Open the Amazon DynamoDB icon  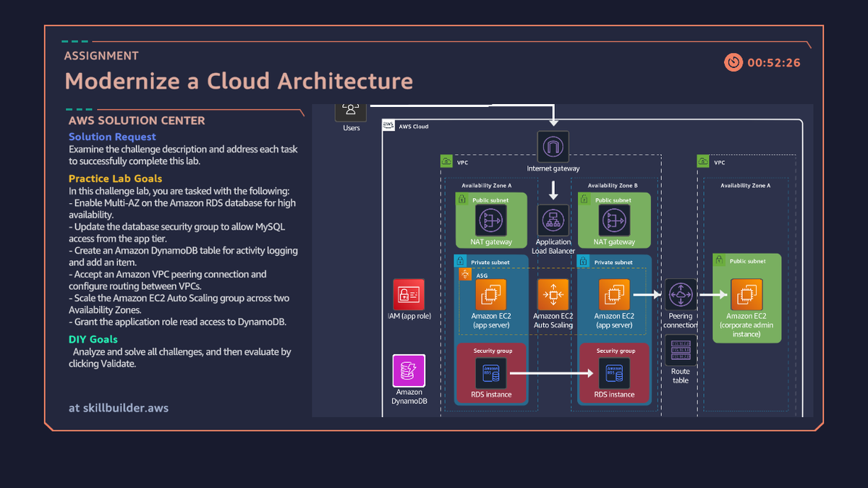coord(409,370)
